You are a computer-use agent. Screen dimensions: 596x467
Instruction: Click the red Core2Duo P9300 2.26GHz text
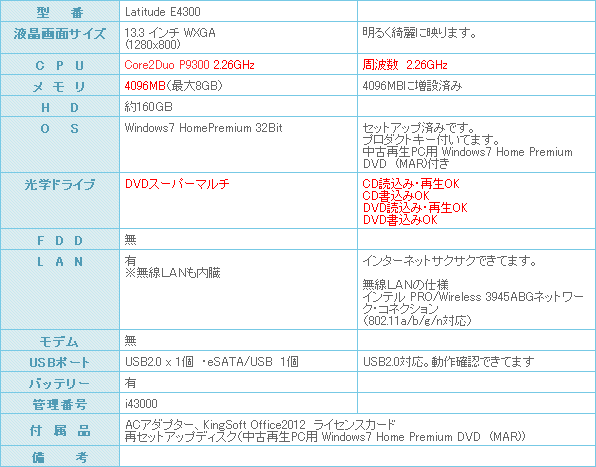click(x=189, y=65)
